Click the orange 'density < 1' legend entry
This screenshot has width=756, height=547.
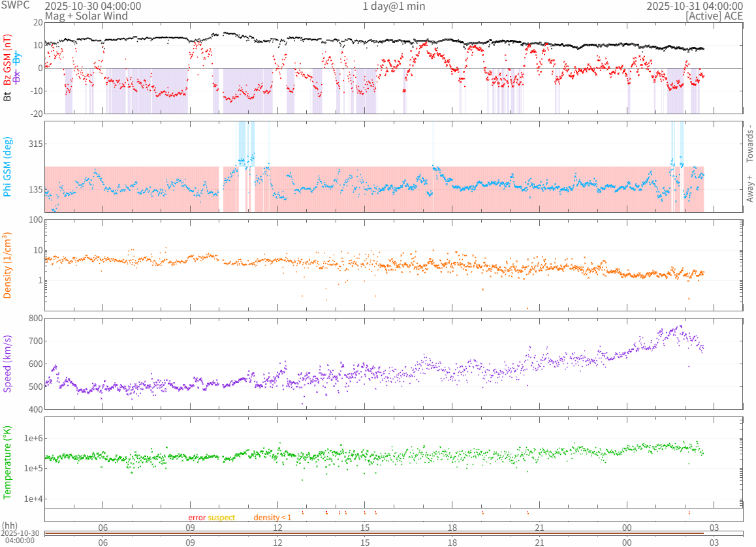(x=272, y=518)
